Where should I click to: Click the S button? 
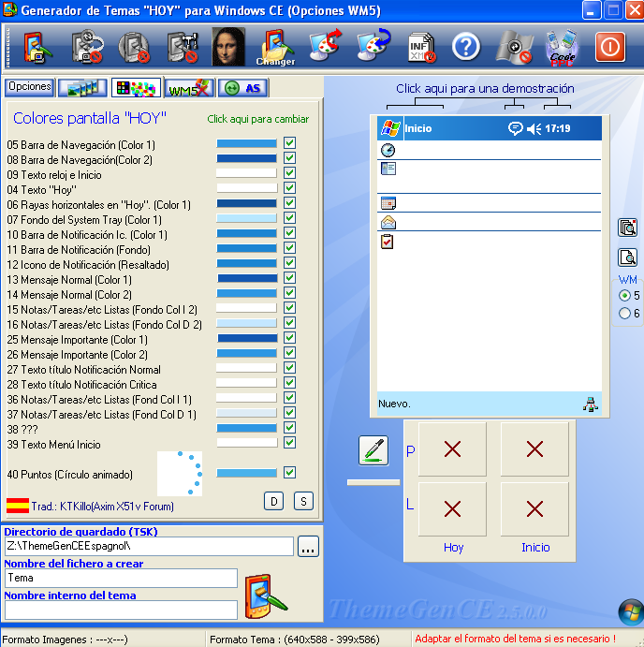(x=303, y=501)
